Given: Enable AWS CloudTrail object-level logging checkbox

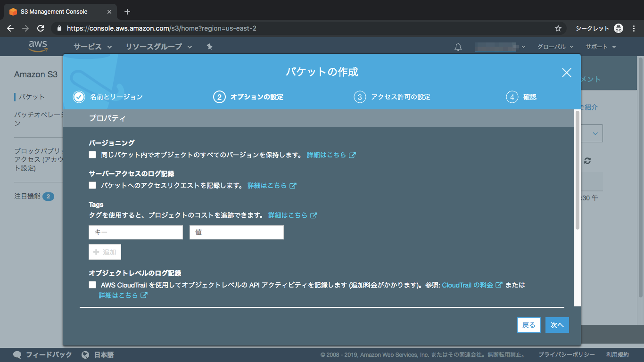Looking at the screenshot, I should (92, 285).
